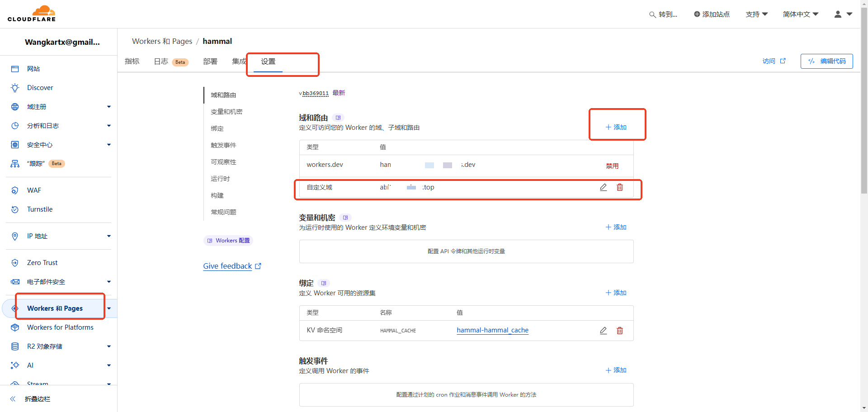Switch to the 设置 tab
This screenshot has height=412, width=868.
tap(268, 61)
